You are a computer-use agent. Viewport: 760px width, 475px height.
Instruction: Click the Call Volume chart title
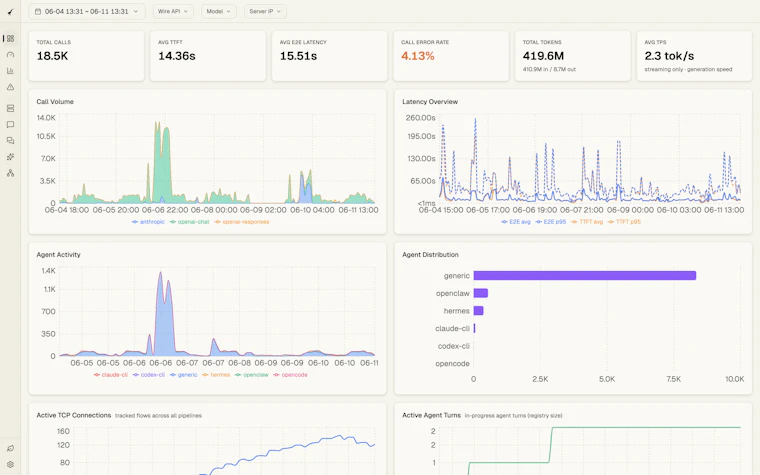tap(55, 102)
